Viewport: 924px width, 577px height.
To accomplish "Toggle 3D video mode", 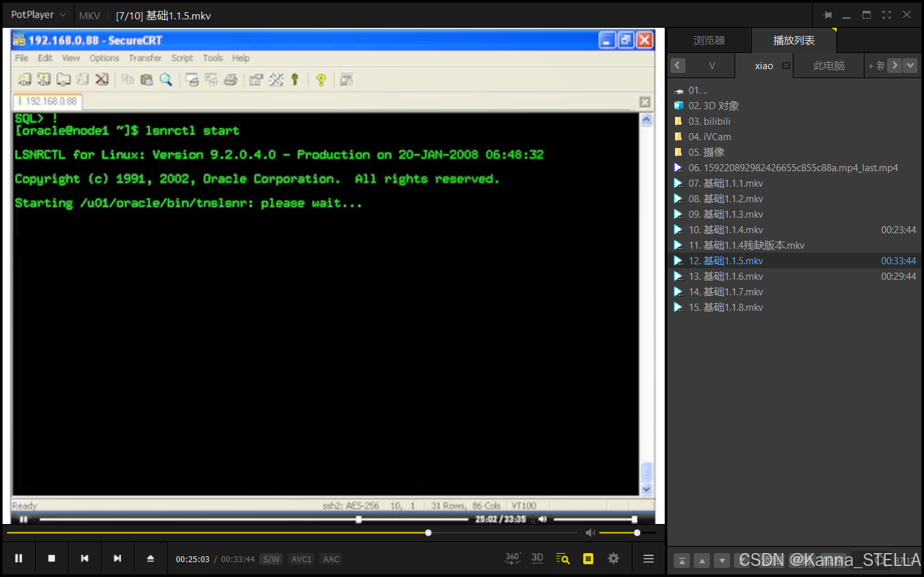I will coord(537,558).
